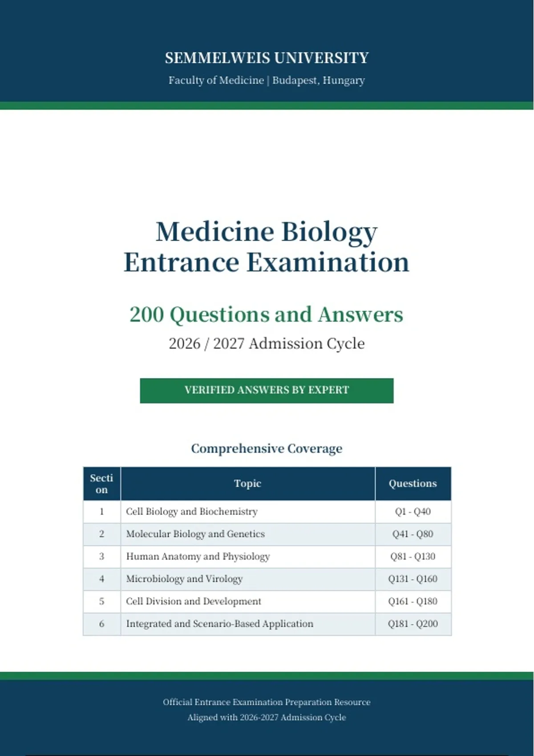Select the 200 Questions and Answers heading
Image resolution: width=534 pixels, height=756 pixels.
point(267,314)
